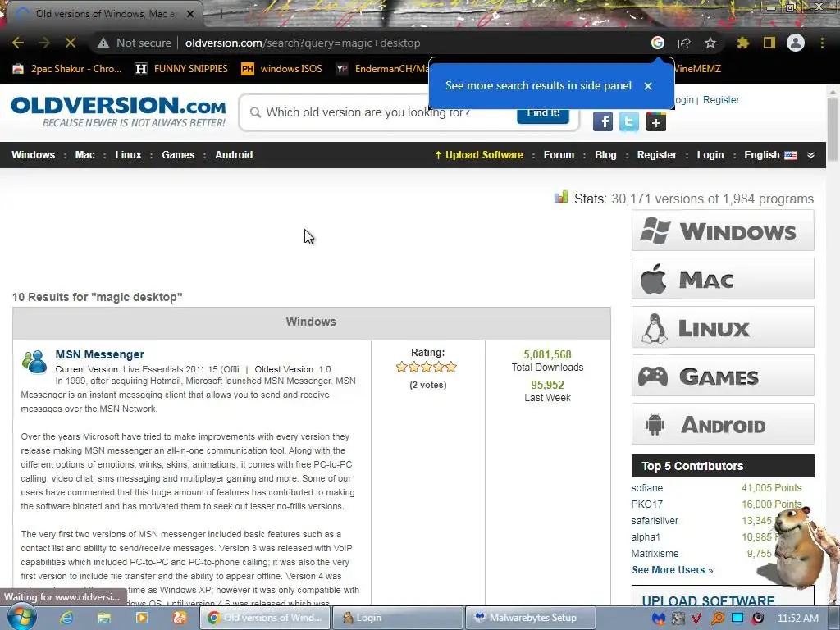Viewport: 840px width, 630px height.
Task: Open windows ISOS bookmark
Action: coord(282,69)
